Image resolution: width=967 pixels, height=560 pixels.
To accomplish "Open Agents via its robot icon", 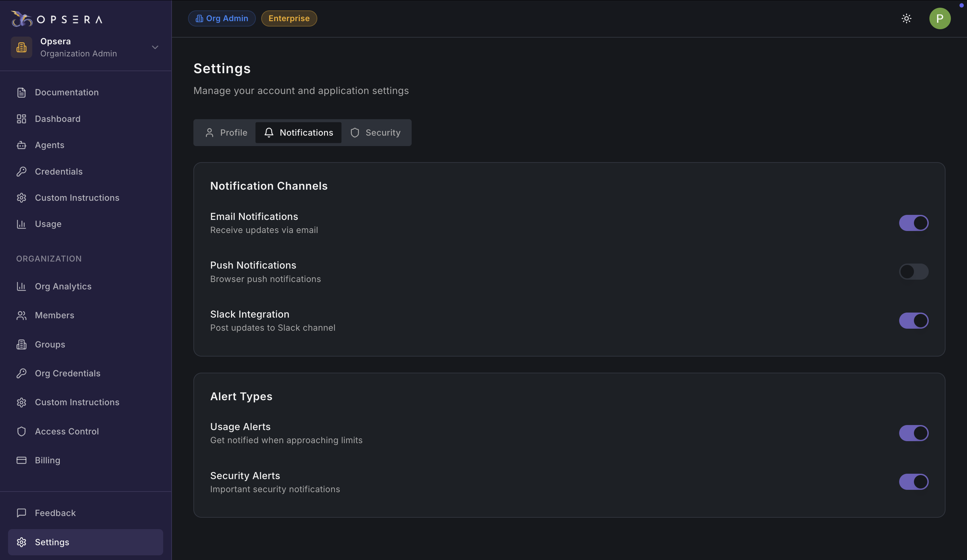I will pyautogui.click(x=21, y=145).
